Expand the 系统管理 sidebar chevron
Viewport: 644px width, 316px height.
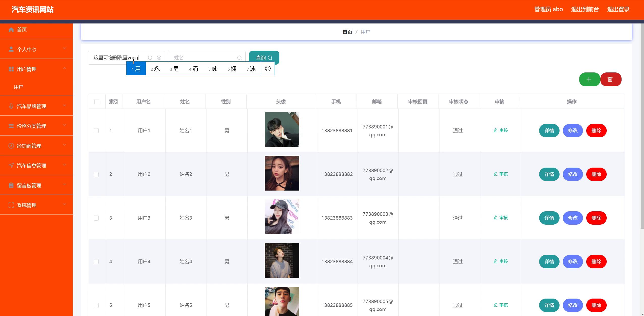65,204
